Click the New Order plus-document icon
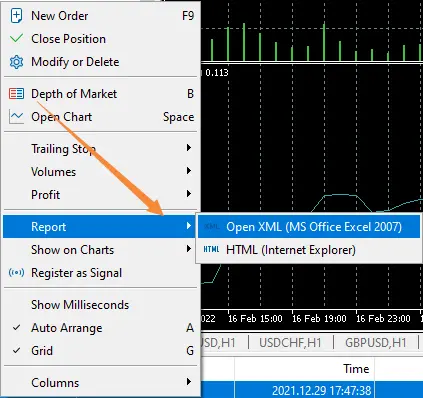 (x=16, y=16)
